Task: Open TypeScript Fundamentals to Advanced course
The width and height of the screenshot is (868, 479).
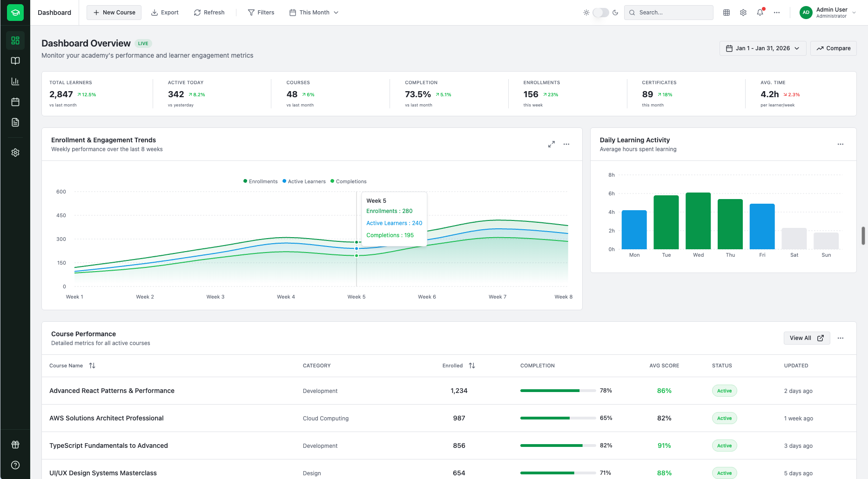Action: coord(109,446)
